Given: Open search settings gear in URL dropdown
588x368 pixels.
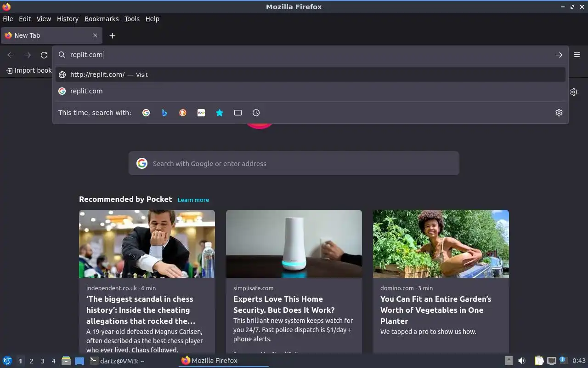Looking at the screenshot, I should (x=559, y=113).
